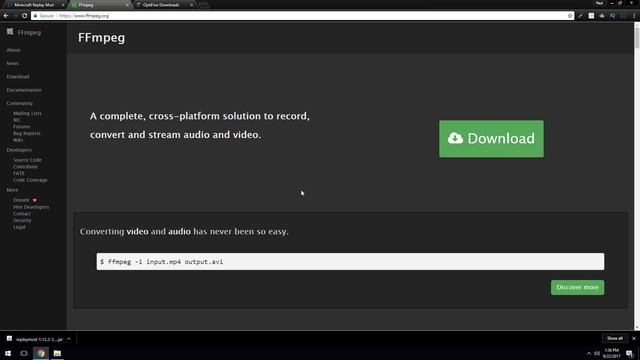Close the downloads bar

click(634, 338)
